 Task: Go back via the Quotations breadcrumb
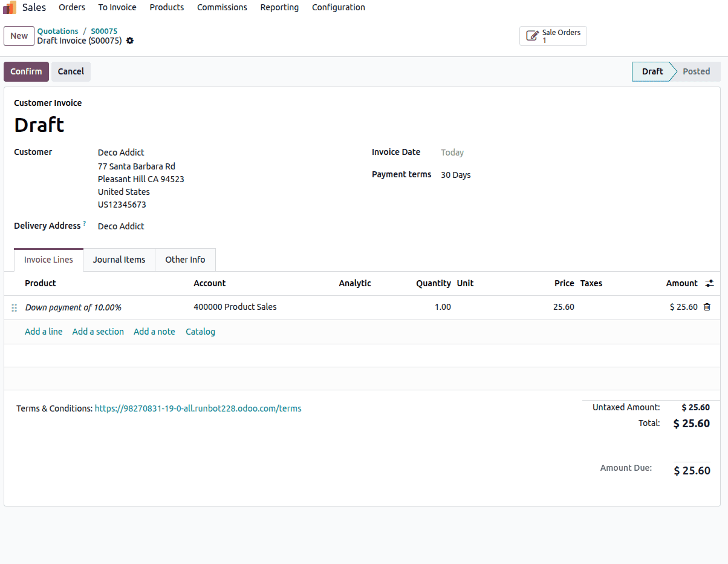(x=57, y=31)
